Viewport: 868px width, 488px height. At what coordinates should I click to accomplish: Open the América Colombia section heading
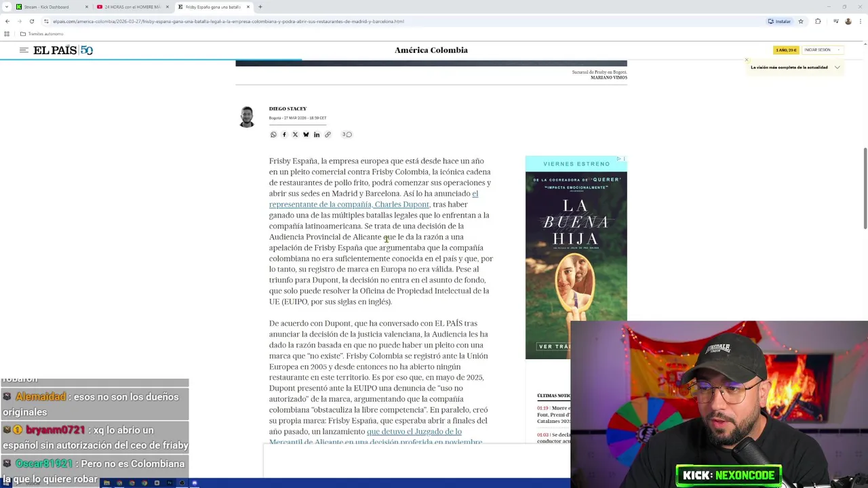pyautogui.click(x=431, y=50)
